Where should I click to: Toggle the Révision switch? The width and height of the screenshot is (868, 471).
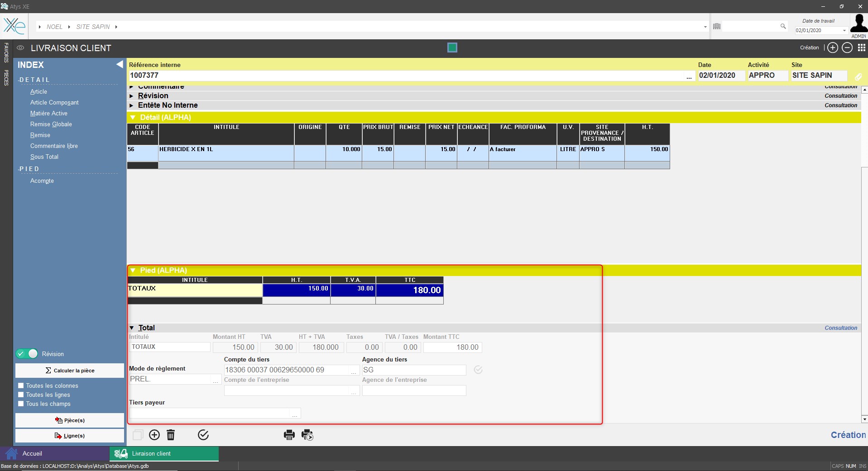click(x=27, y=354)
